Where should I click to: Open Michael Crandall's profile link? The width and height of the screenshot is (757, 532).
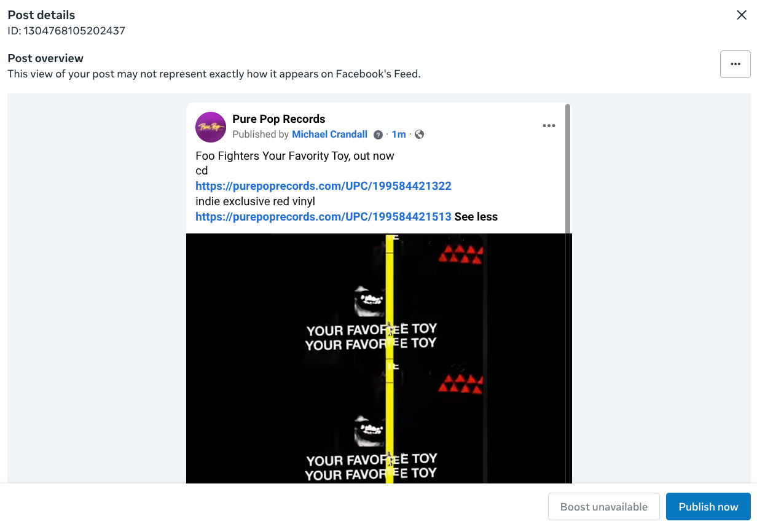pos(329,135)
